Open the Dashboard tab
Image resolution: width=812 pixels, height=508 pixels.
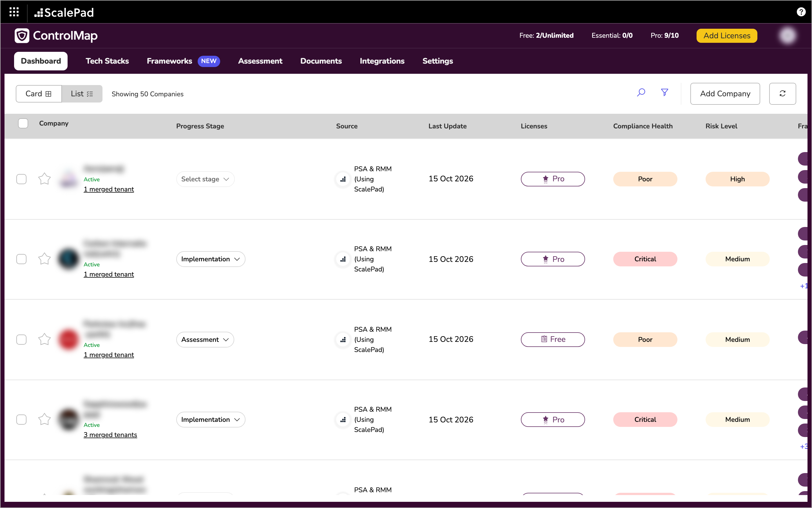pyautogui.click(x=41, y=61)
